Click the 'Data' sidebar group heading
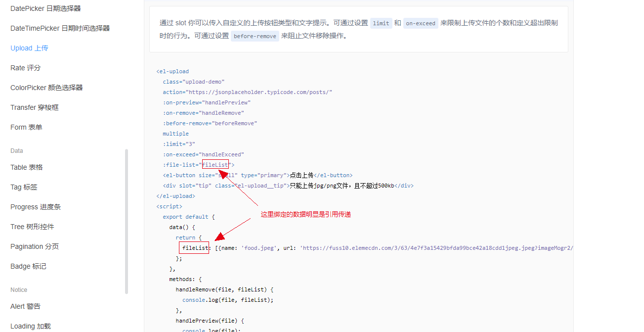The image size is (644, 332). (x=17, y=151)
